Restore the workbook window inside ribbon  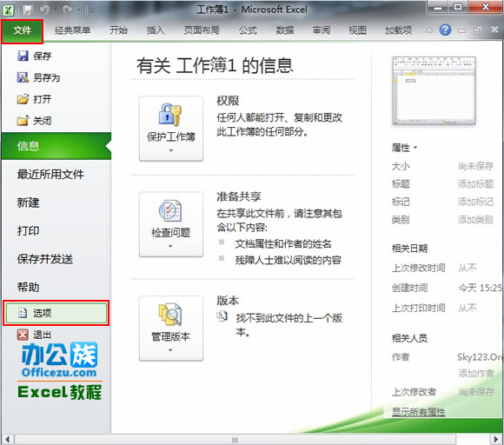coord(478,30)
